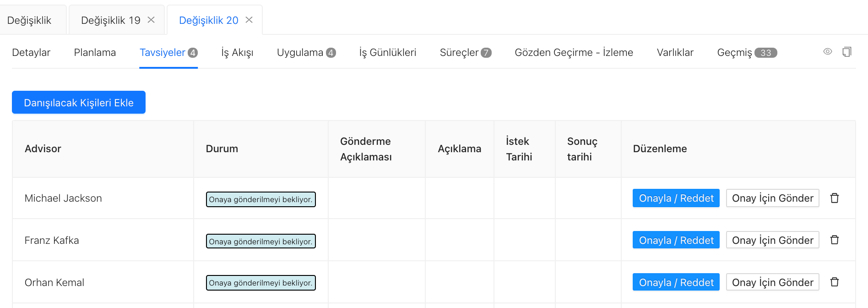The image size is (868, 308).
Task: Click Danışılacak Kişileri Ekle button
Action: point(79,102)
